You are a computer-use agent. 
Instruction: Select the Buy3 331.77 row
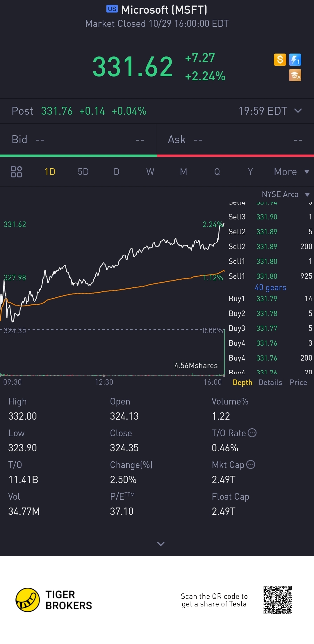[x=270, y=328]
